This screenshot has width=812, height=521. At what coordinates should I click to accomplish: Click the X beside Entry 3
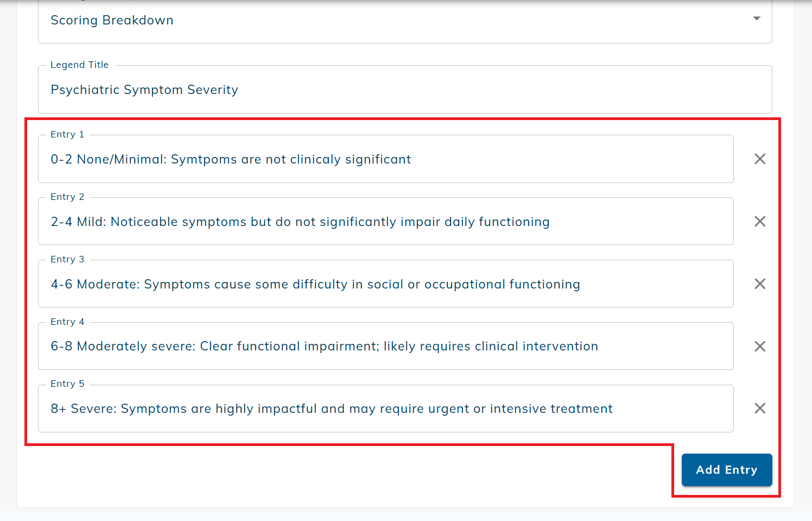tap(760, 284)
